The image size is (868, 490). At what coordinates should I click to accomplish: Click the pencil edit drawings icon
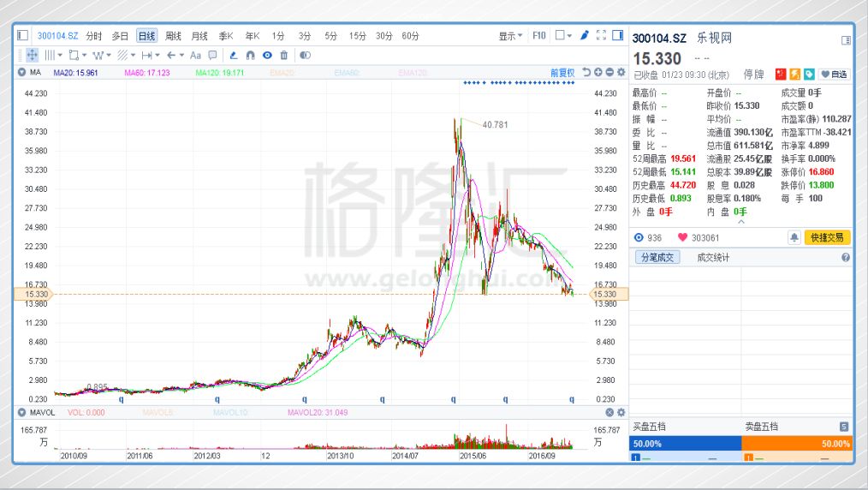(234, 55)
